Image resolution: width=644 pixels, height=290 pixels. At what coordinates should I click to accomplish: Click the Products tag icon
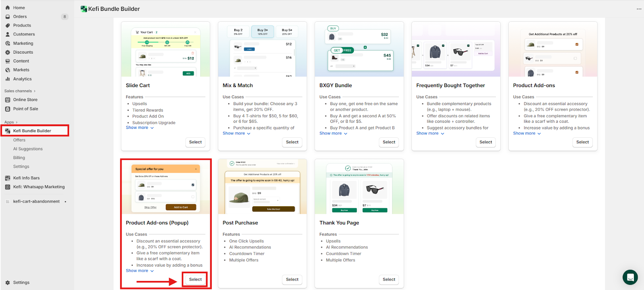coord(8,25)
